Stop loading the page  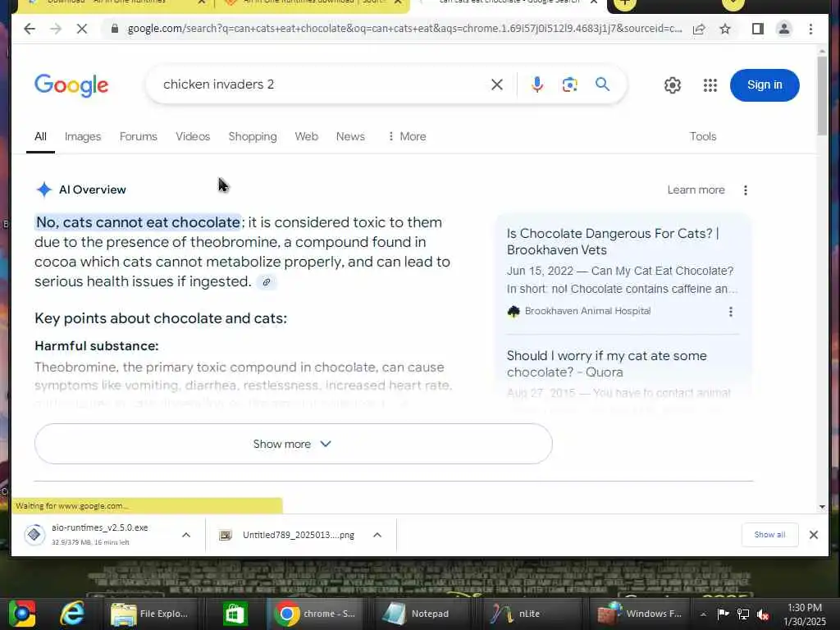(82, 29)
